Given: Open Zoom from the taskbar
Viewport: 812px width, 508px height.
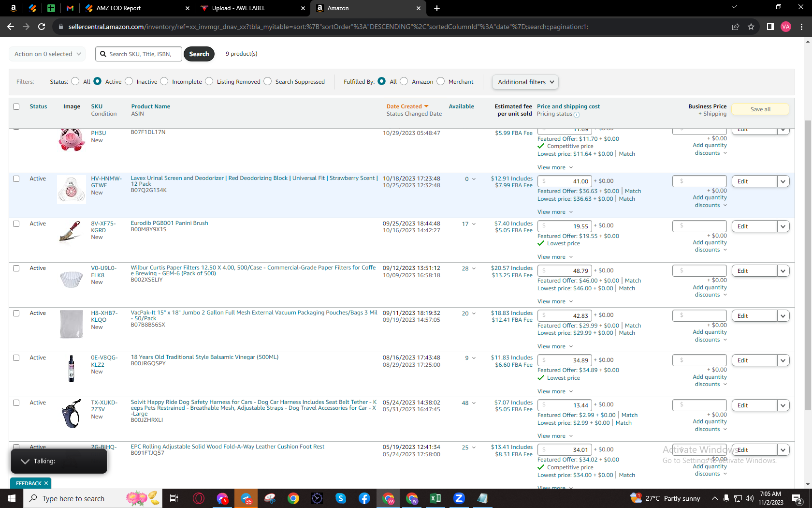Looking at the screenshot, I should click(459, 498).
